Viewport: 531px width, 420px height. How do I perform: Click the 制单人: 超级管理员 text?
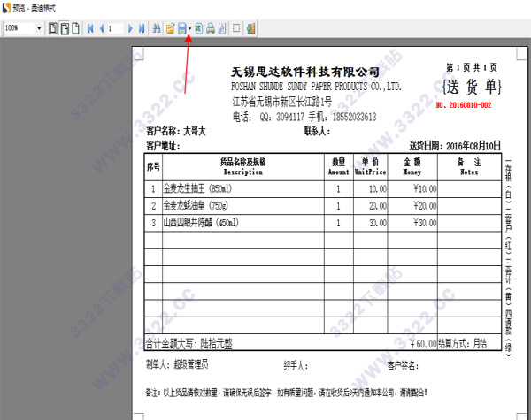point(177,364)
